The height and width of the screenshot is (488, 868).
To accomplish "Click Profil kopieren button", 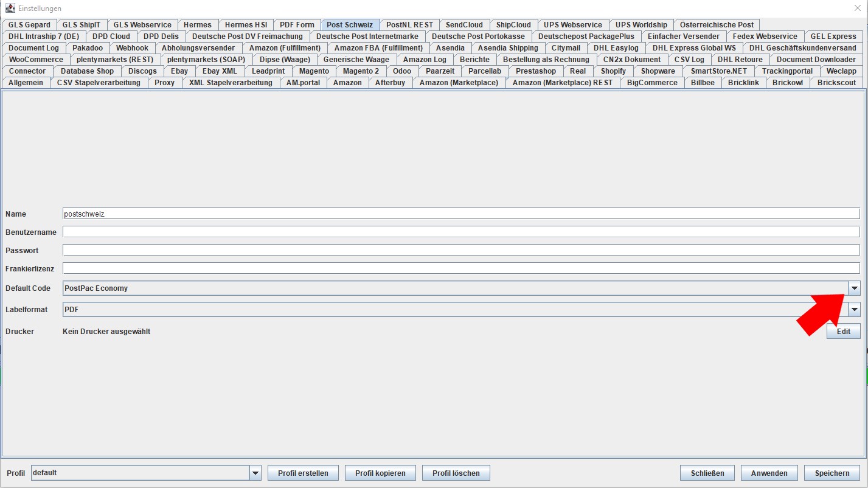I will [380, 473].
